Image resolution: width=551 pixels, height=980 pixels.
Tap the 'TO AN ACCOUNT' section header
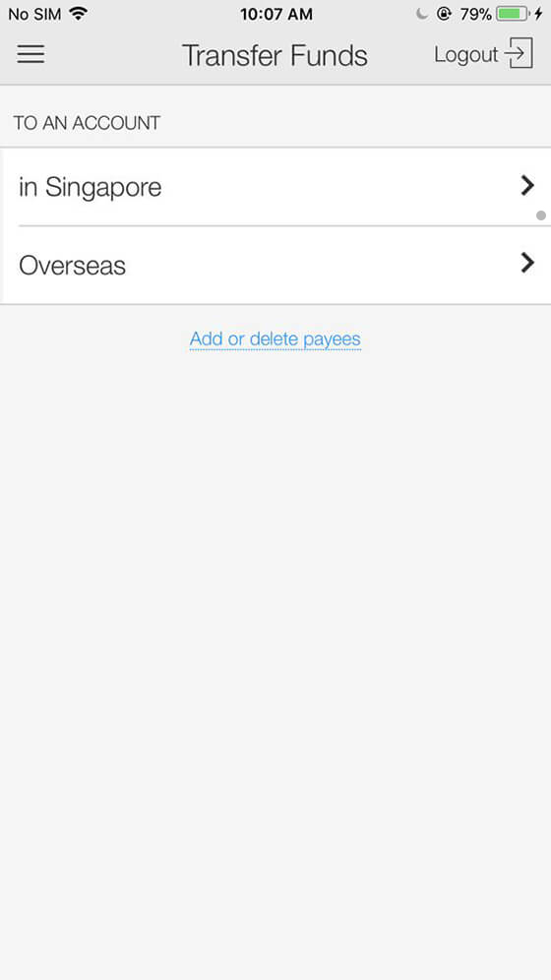pyautogui.click(x=87, y=122)
